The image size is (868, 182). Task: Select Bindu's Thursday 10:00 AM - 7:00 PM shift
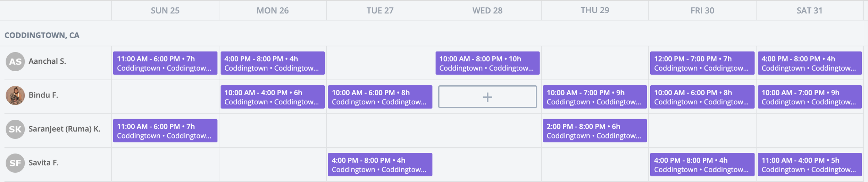point(595,97)
